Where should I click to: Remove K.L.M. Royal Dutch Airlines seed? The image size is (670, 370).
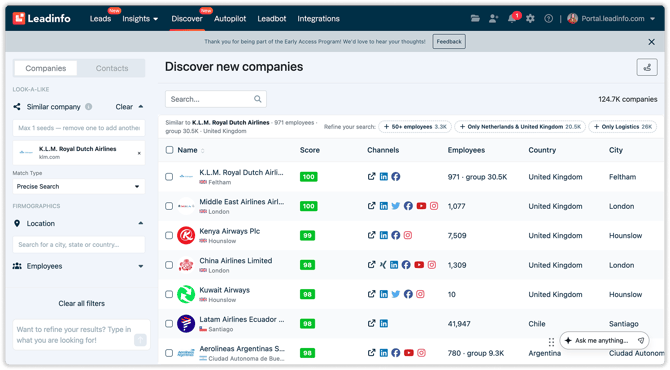pyautogui.click(x=139, y=153)
